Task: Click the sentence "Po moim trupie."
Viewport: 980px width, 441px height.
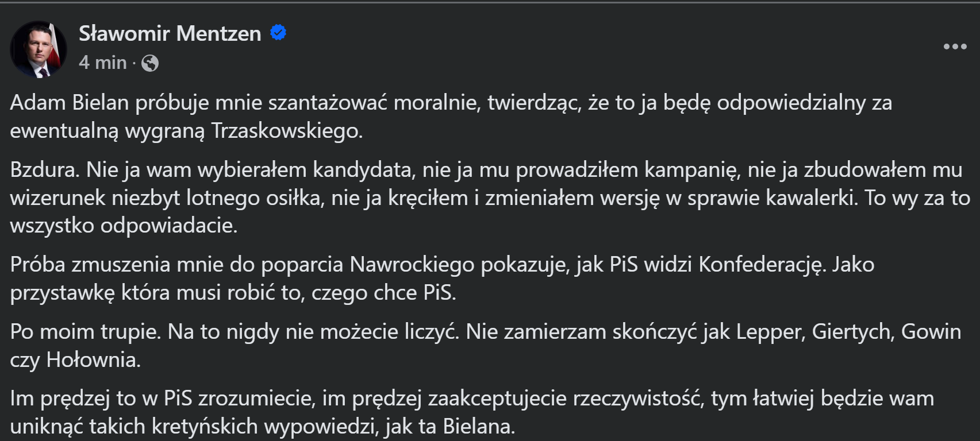Action: coord(86,332)
